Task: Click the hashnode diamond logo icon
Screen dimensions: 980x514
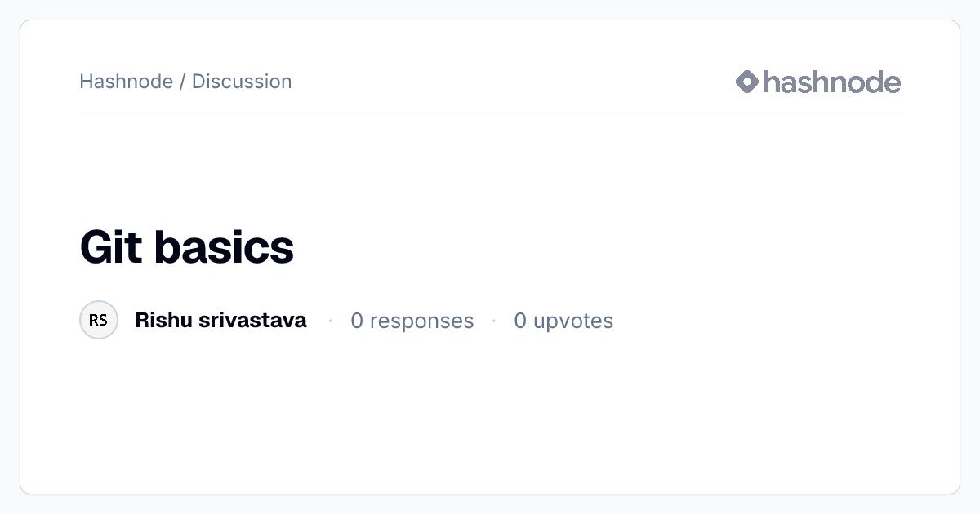Action: click(747, 82)
